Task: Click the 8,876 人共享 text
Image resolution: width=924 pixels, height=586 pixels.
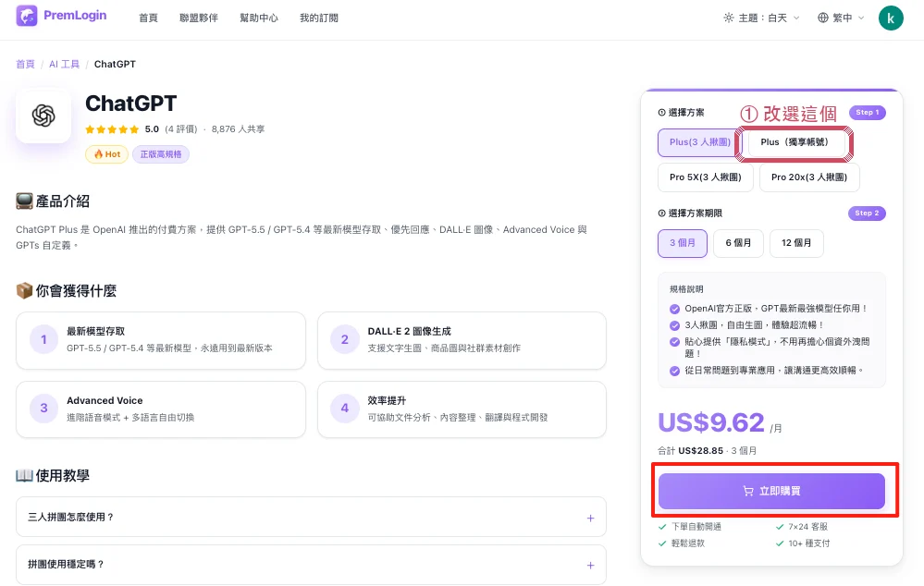Action: point(238,129)
